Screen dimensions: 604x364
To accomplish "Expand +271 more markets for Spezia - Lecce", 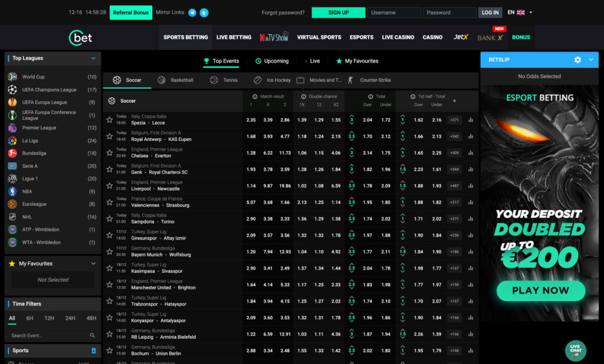I will (x=455, y=120).
